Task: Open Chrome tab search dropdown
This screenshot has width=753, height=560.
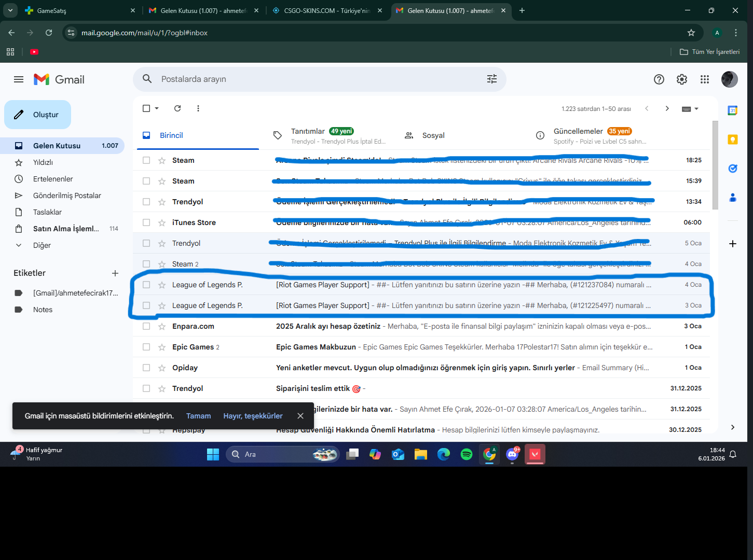Action: click(x=10, y=10)
